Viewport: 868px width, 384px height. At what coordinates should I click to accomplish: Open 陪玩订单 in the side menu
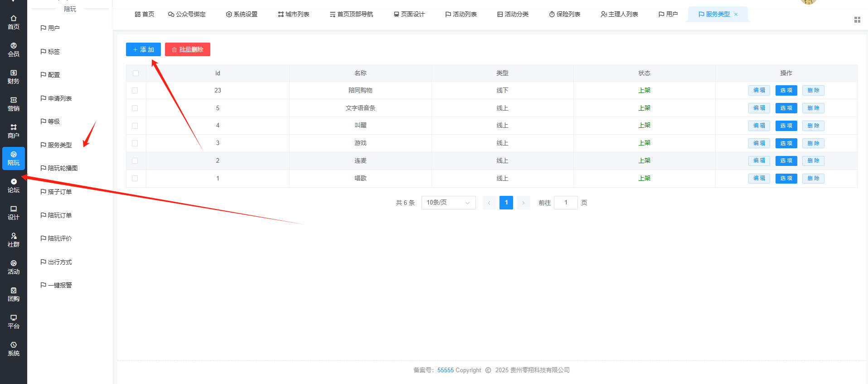[x=59, y=215]
